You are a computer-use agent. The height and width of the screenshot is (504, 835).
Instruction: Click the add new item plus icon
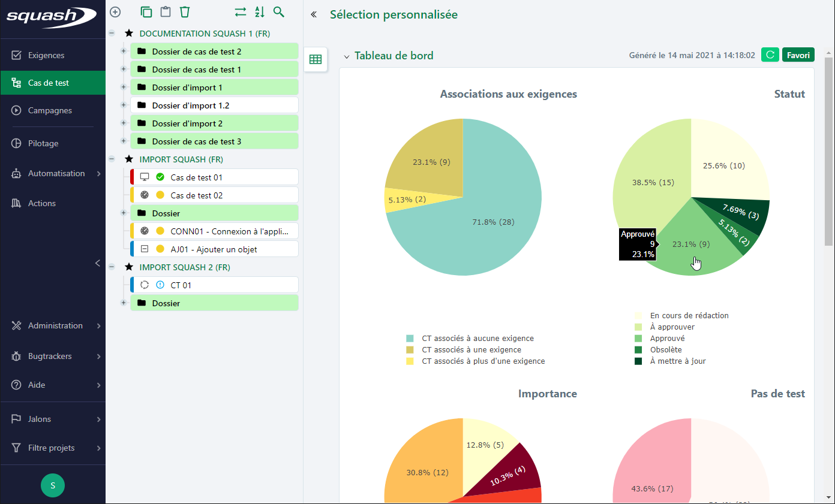115,12
